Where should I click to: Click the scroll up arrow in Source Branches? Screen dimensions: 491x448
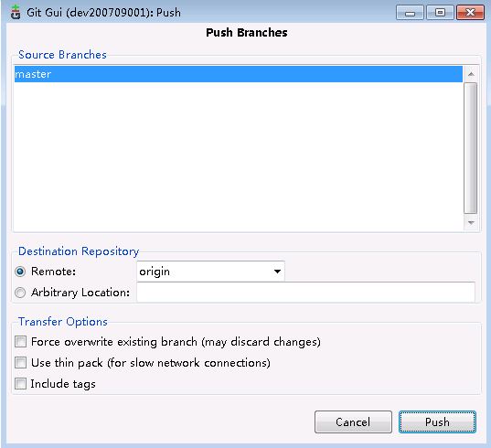coord(470,74)
